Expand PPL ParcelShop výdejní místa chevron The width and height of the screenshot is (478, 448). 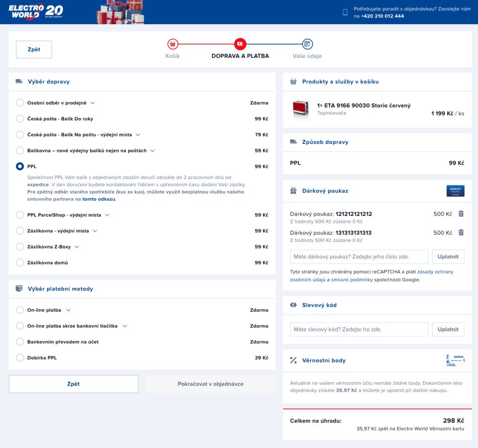107,215
